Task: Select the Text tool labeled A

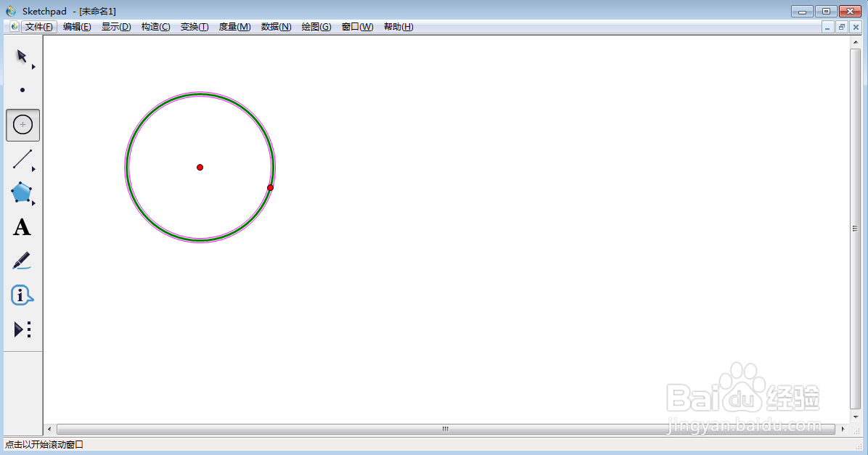Action: pyautogui.click(x=22, y=228)
